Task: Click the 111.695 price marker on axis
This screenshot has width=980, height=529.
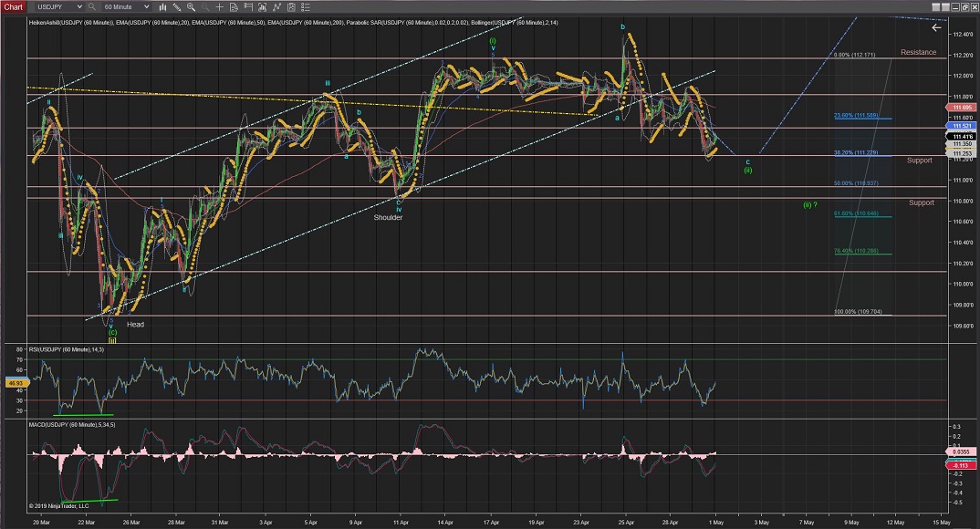Action: pos(963,107)
